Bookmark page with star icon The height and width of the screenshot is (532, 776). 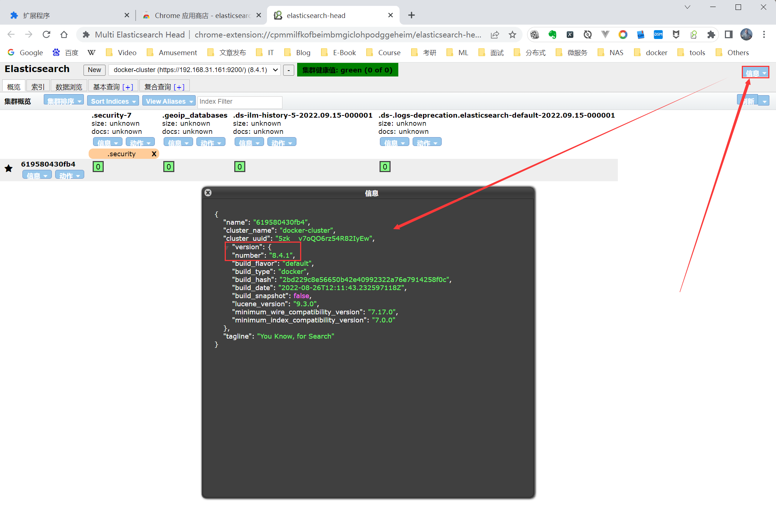click(x=512, y=35)
